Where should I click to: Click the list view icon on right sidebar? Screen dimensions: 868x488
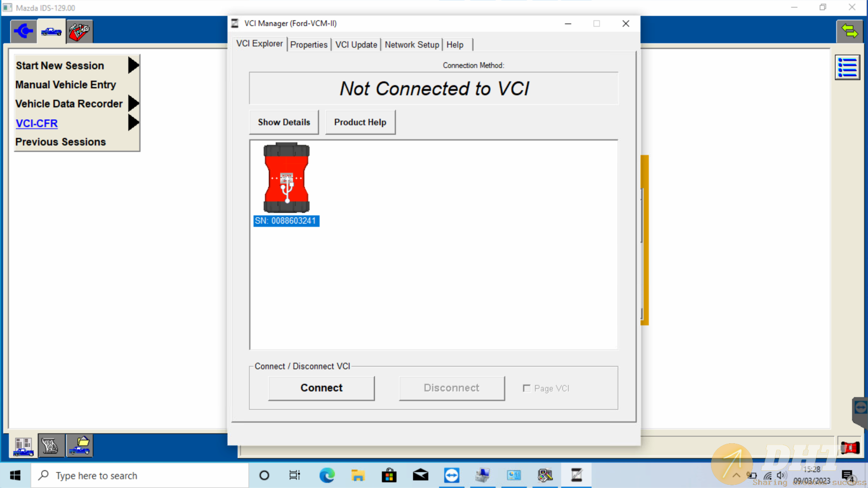coord(848,67)
